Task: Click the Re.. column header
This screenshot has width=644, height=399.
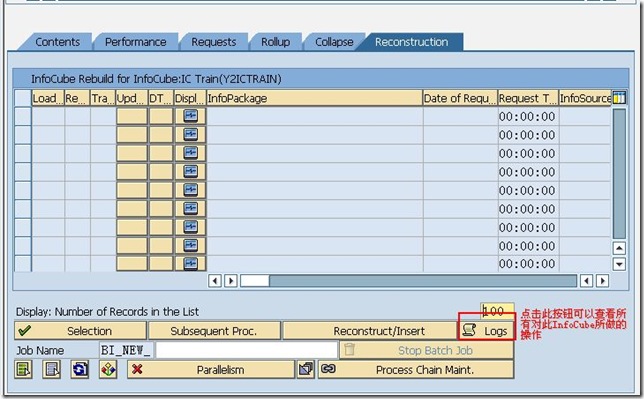Action: pos(77,98)
